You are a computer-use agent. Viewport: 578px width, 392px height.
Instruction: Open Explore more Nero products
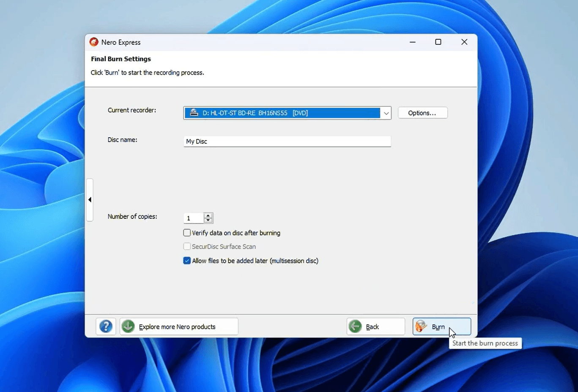[x=179, y=327]
